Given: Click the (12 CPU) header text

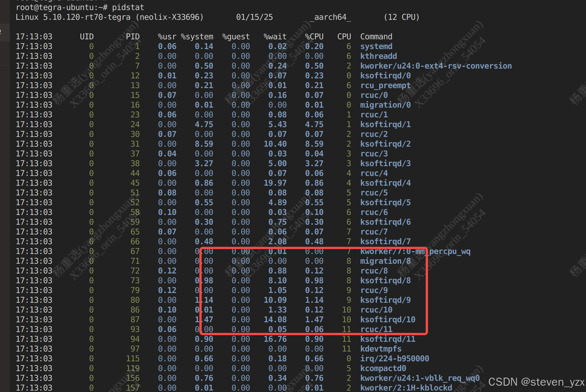Looking at the screenshot, I should 401,17.
